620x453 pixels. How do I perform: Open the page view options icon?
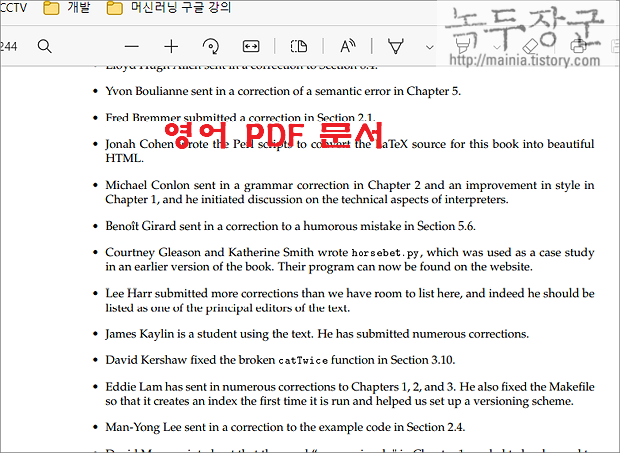click(x=299, y=47)
